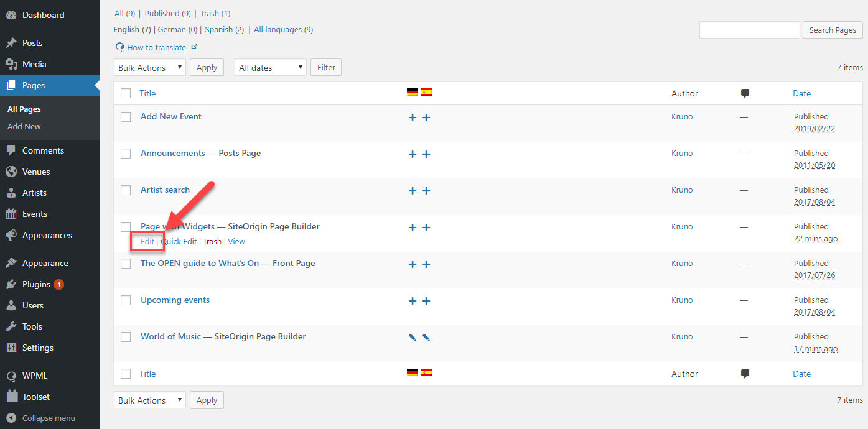Select The OPEN guide to What's On checkbox
868x429 pixels.
pos(126,263)
